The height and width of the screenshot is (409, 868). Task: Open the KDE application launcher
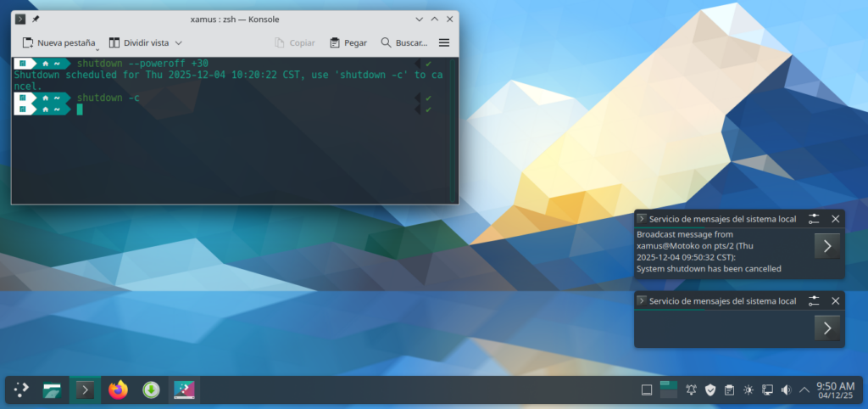click(21, 390)
